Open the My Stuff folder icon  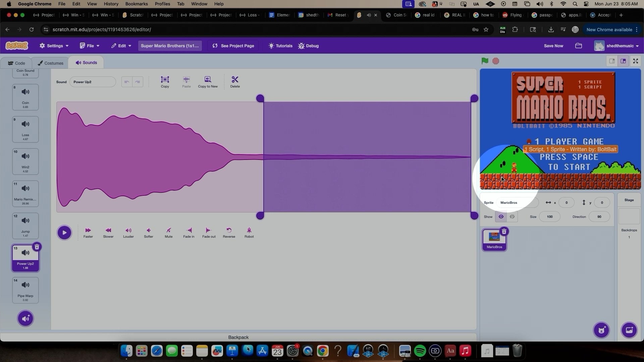click(579, 46)
